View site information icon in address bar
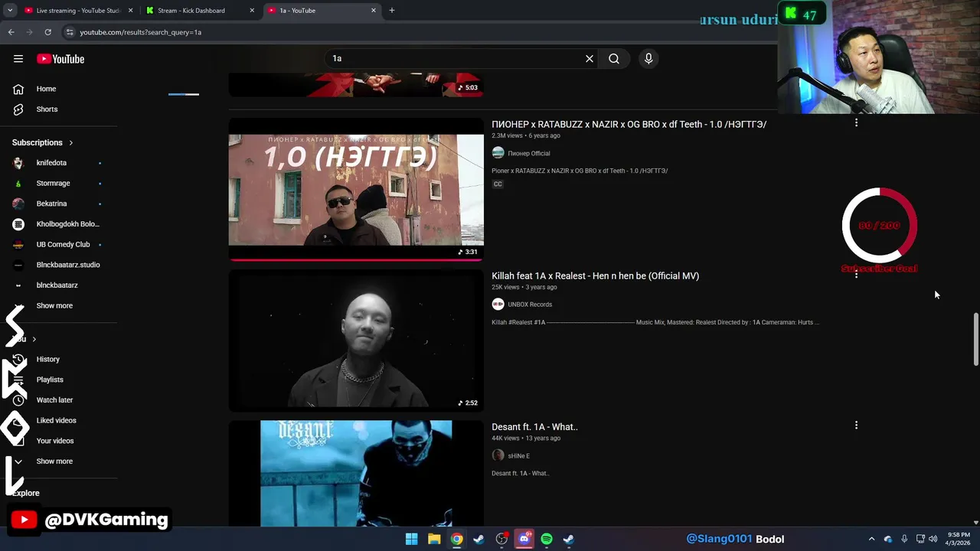This screenshot has height=551, width=980. (70, 32)
